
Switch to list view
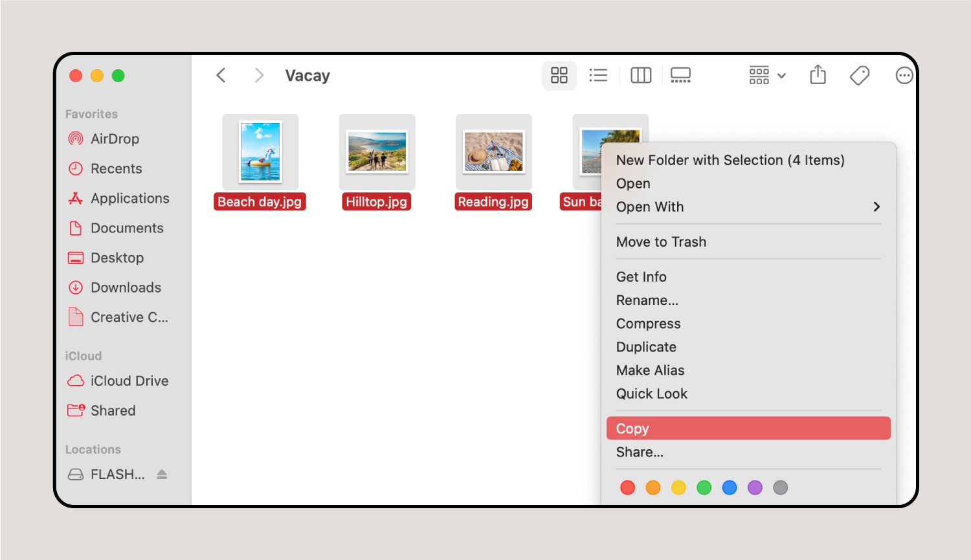point(598,75)
